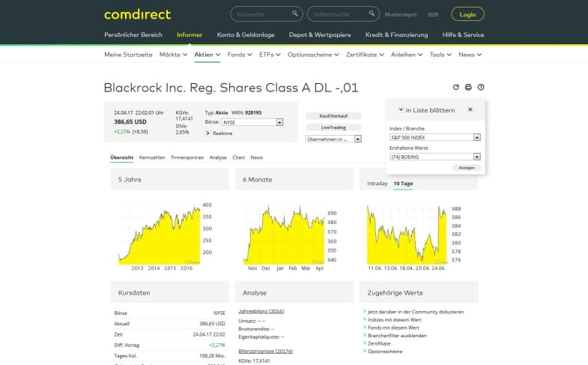The width and height of the screenshot is (588, 365).
Task: Open Bilanzprognose (2017e) link
Action: point(265,351)
